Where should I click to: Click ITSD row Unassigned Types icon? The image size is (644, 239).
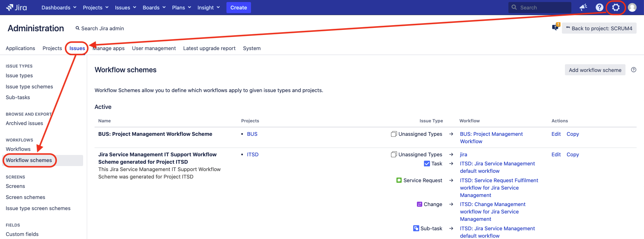(394, 155)
